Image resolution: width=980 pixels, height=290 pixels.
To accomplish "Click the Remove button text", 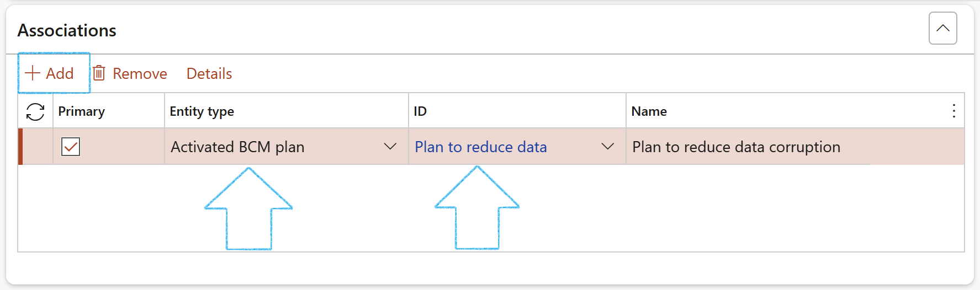I will click(140, 74).
